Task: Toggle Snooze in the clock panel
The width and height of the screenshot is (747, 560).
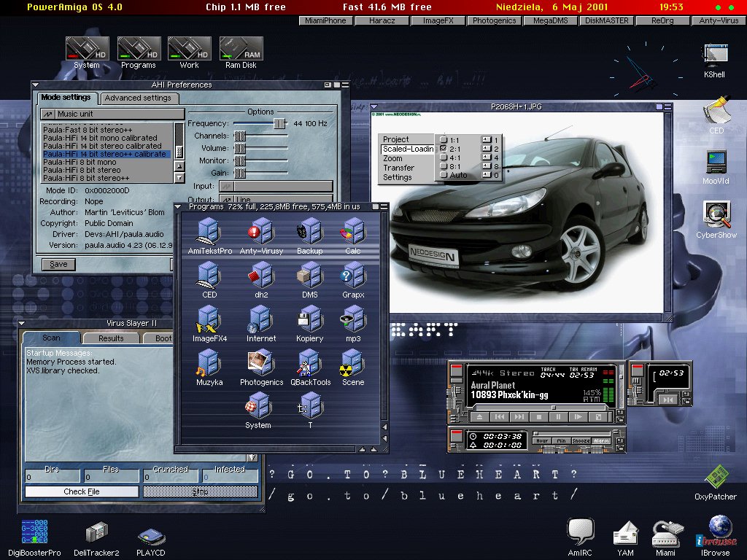Action: 581,441
